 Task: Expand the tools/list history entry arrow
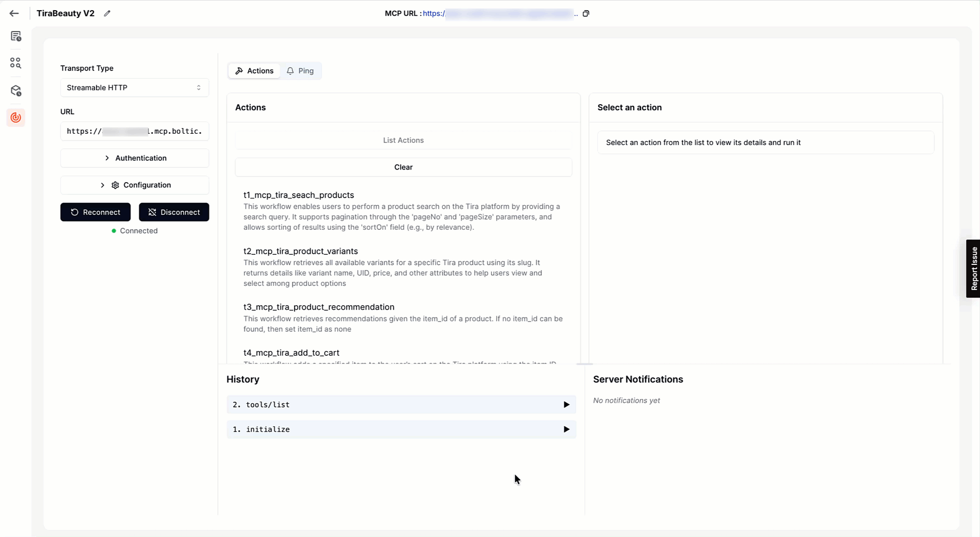pyautogui.click(x=566, y=405)
